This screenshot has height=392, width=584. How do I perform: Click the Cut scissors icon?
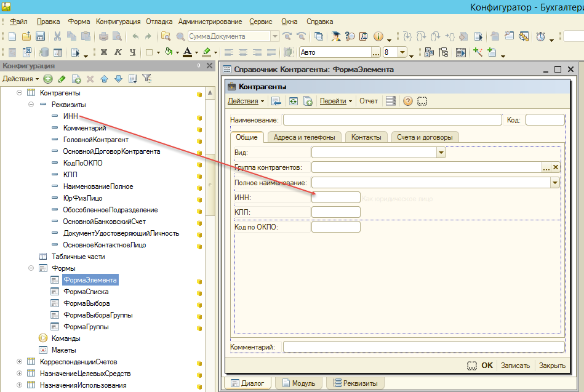point(57,36)
